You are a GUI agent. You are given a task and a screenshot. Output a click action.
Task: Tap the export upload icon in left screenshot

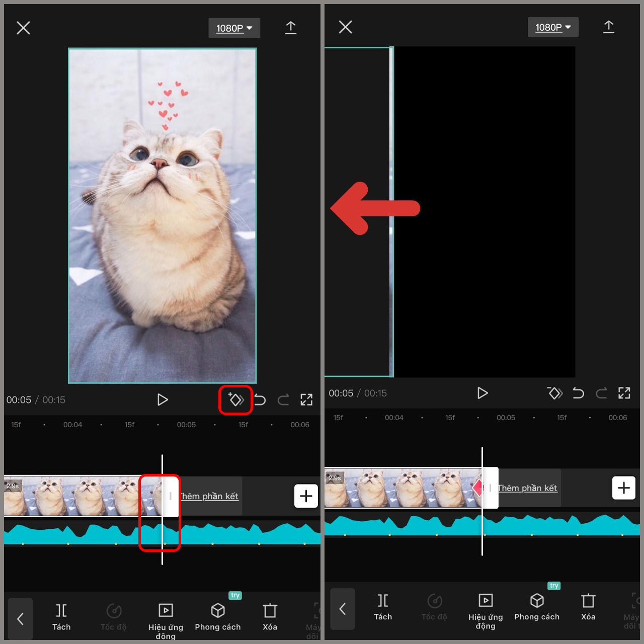(291, 28)
